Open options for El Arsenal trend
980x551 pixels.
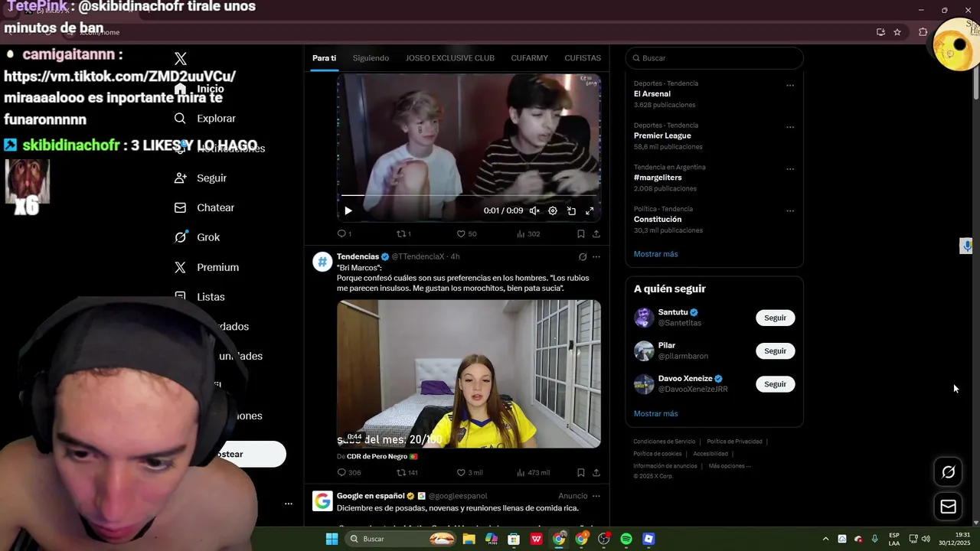(x=790, y=85)
